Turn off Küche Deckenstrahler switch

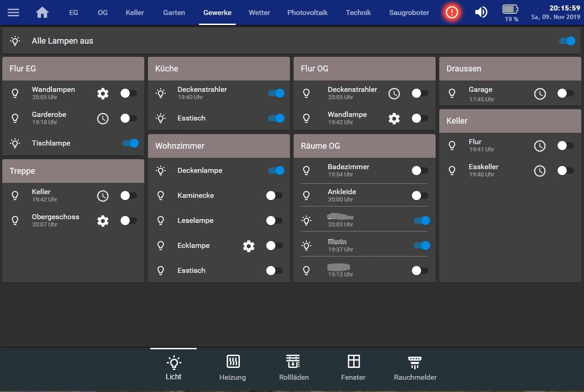click(x=276, y=93)
